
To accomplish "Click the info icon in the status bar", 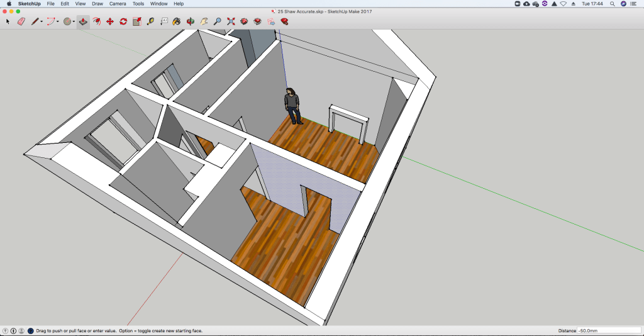I will click(13, 330).
